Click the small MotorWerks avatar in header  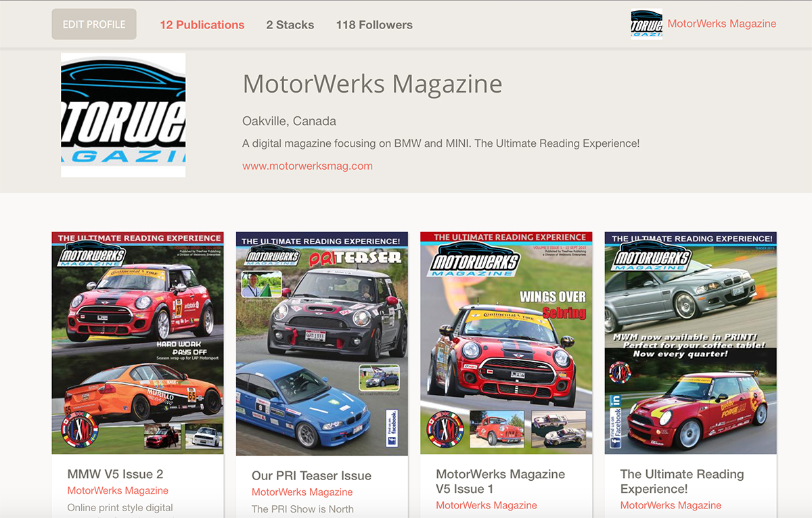646,24
